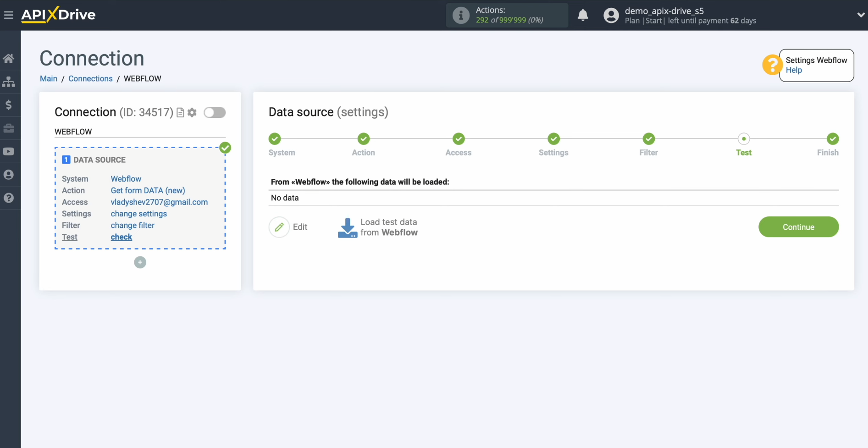The height and width of the screenshot is (448, 868).
Task: Click the Actions usage counter panel
Action: point(507,15)
